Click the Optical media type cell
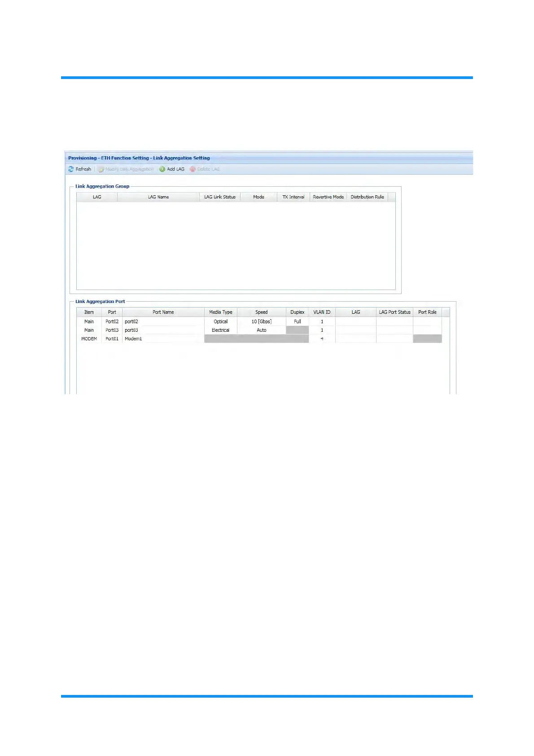This screenshot has height=756, width=534. 221,322
